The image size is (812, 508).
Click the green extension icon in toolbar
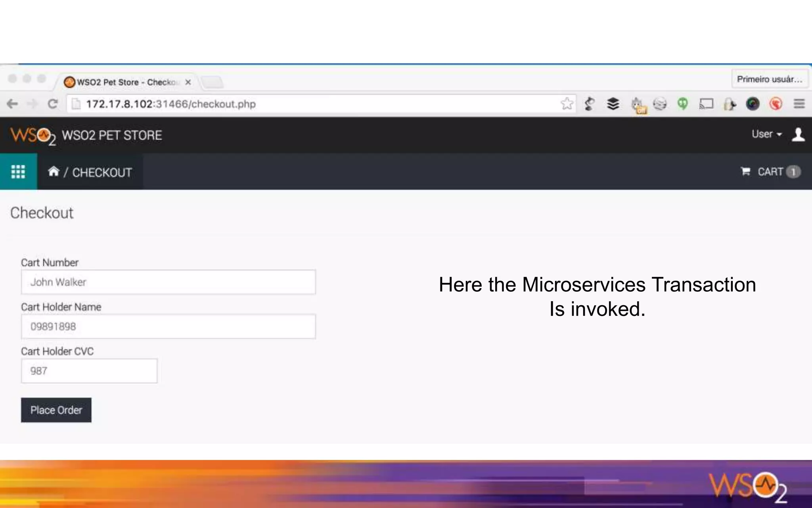[682, 104]
